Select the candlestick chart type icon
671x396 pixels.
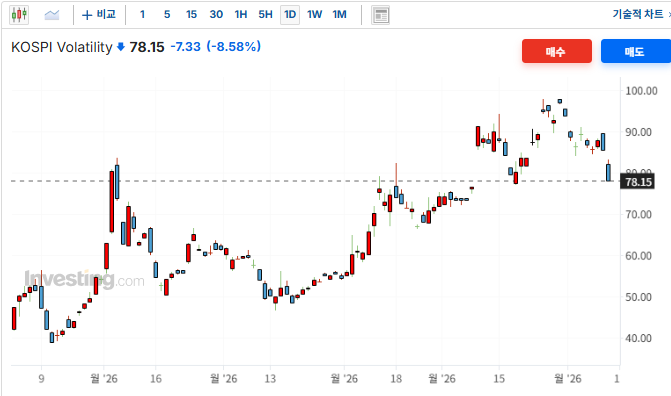coord(19,15)
